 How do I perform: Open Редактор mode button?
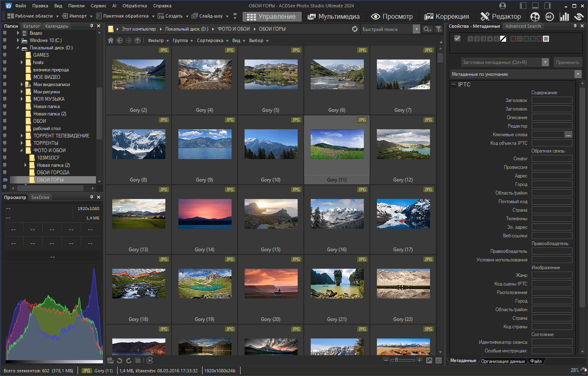point(501,17)
